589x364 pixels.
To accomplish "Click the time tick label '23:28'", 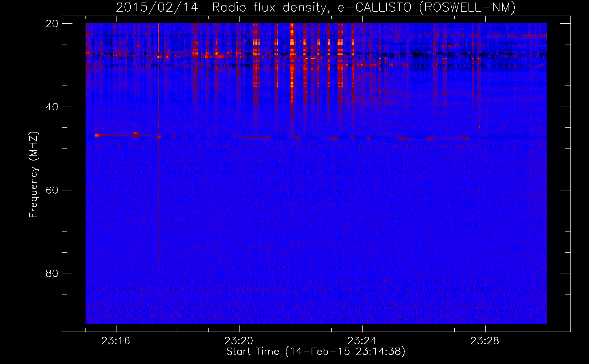I will pyautogui.click(x=485, y=341).
